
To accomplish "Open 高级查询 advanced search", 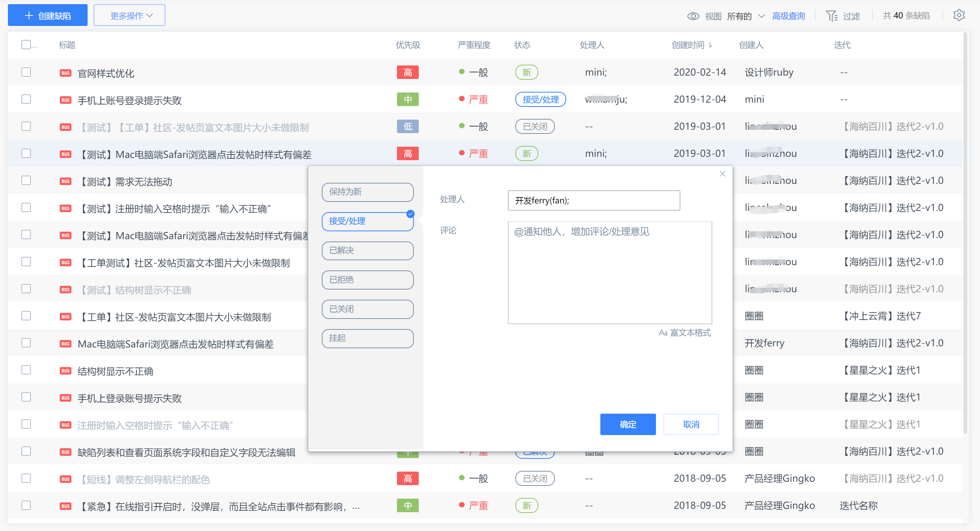I will 788,15.
